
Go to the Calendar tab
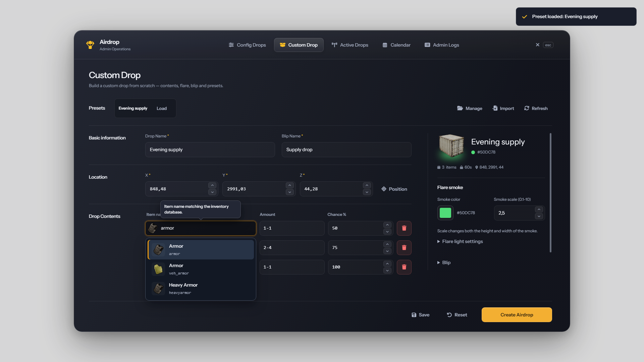(x=396, y=45)
